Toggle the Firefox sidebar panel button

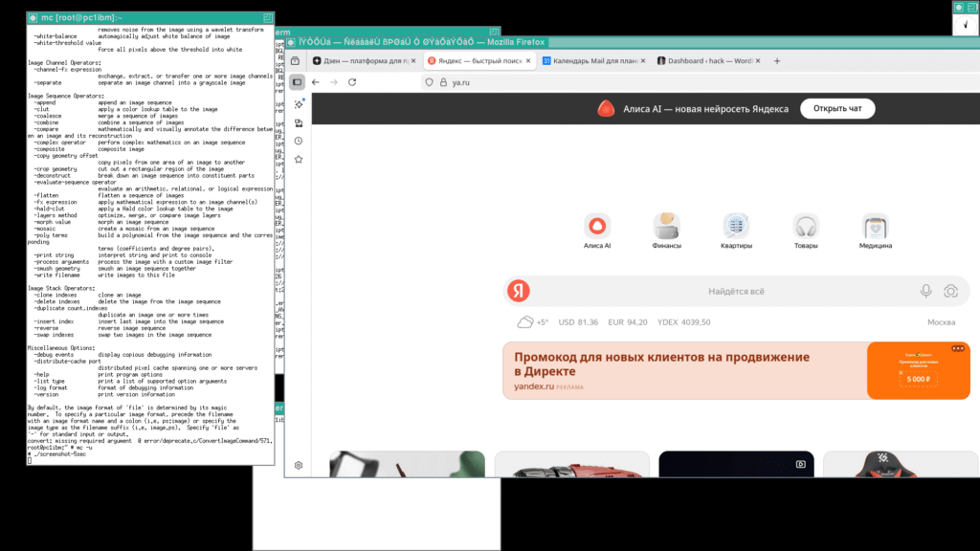(298, 82)
